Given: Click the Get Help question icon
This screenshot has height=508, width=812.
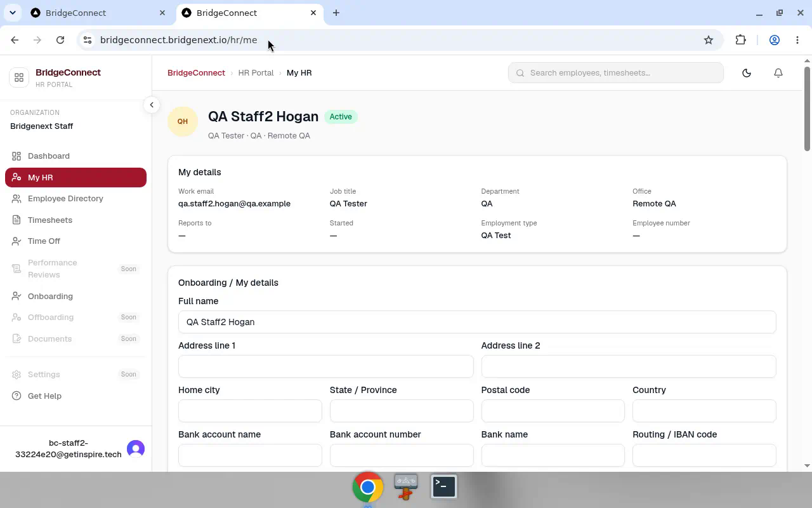Looking at the screenshot, I should [16, 396].
